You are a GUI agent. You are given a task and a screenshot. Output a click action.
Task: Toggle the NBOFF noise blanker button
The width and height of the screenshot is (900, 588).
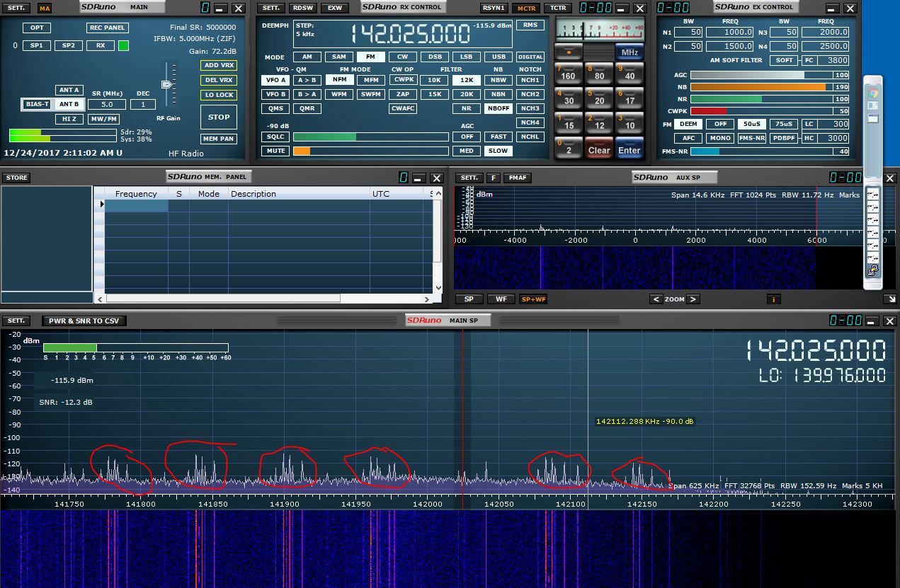pos(499,108)
